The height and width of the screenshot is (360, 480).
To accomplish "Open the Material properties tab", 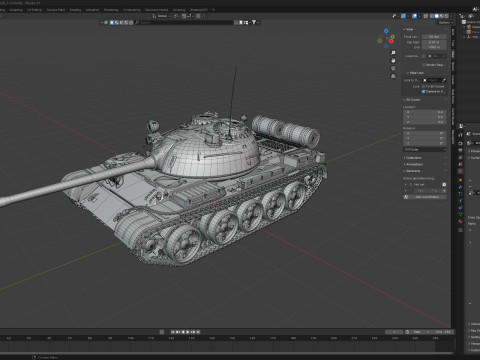I will [460, 221].
